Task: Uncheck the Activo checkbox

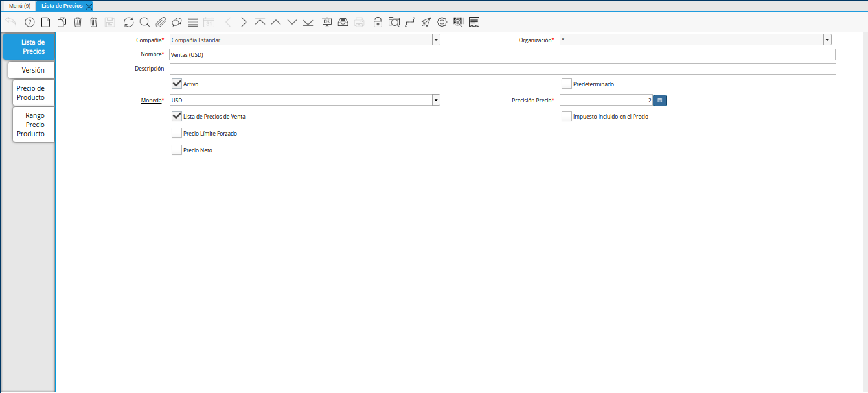Action: pos(177,84)
